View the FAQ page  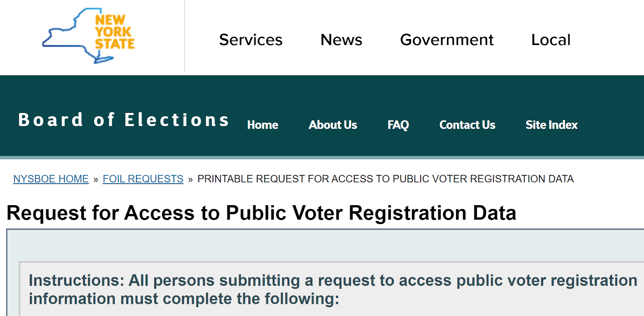pyautogui.click(x=398, y=125)
